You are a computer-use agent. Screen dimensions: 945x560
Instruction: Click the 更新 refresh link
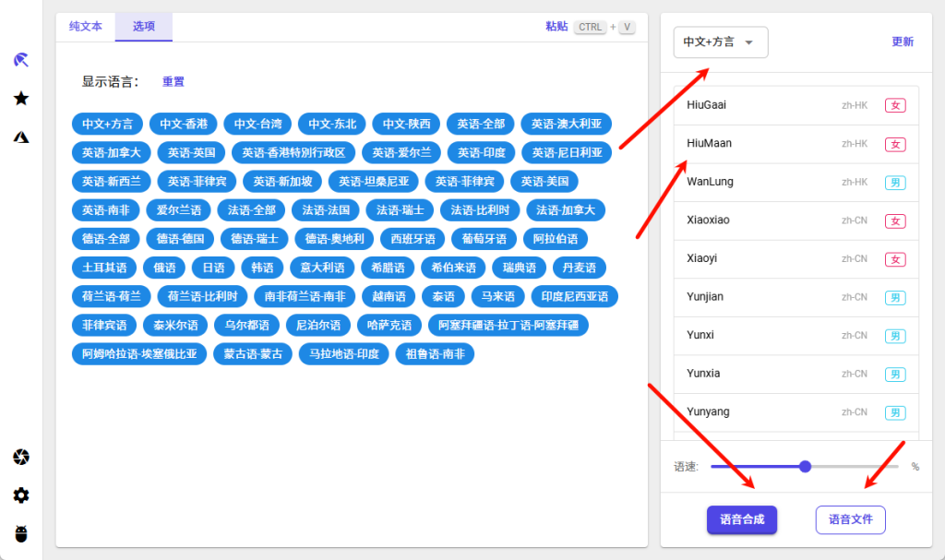pos(903,42)
